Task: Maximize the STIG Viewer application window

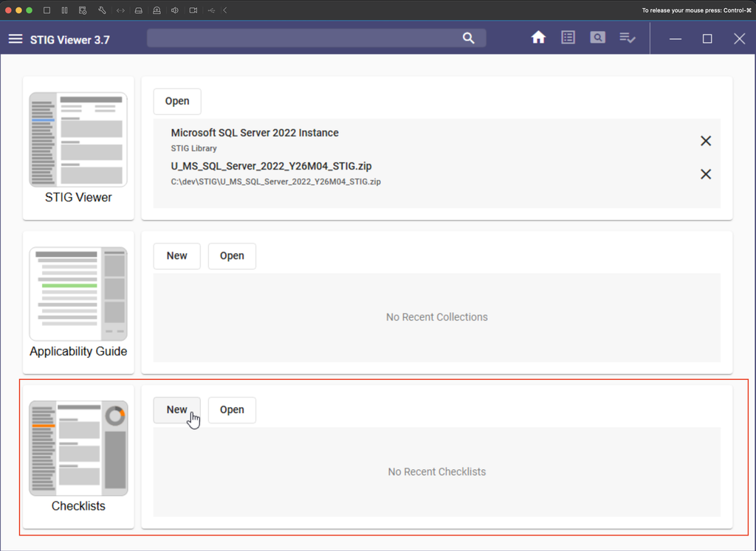Action: [707, 38]
